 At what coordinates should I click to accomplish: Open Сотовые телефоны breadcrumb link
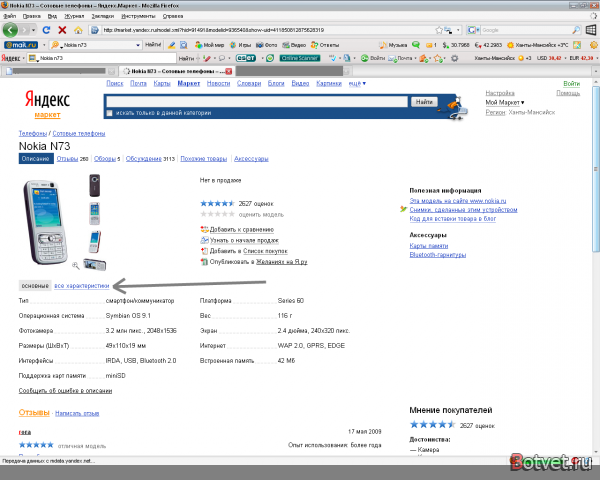(79, 133)
